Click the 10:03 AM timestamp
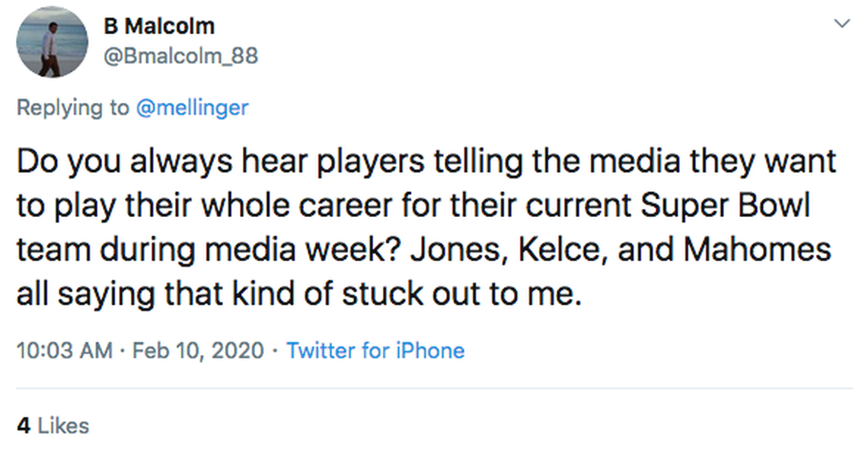The height and width of the screenshot is (454, 868). pyautogui.click(x=64, y=350)
